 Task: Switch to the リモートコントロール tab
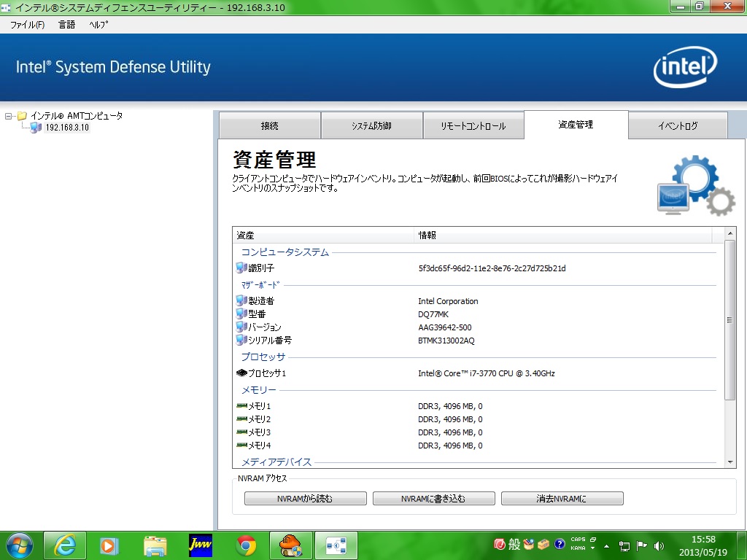point(473,125)
